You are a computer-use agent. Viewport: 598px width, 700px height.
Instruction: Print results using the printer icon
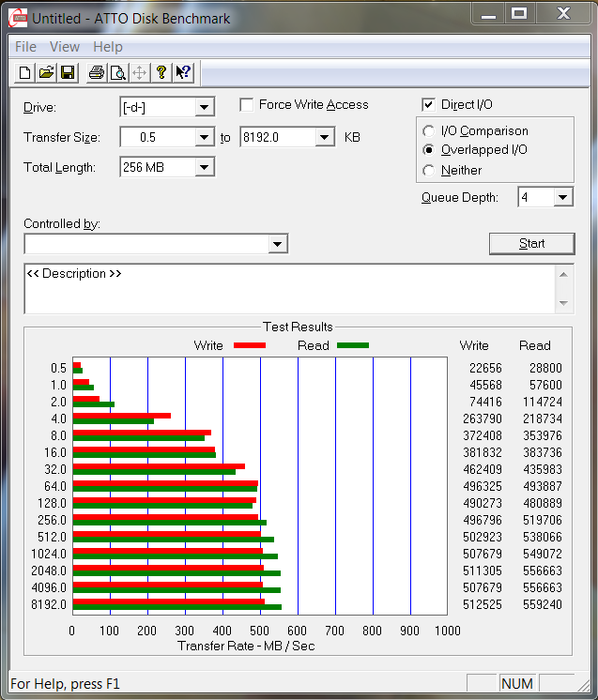(x=96, y=72)
